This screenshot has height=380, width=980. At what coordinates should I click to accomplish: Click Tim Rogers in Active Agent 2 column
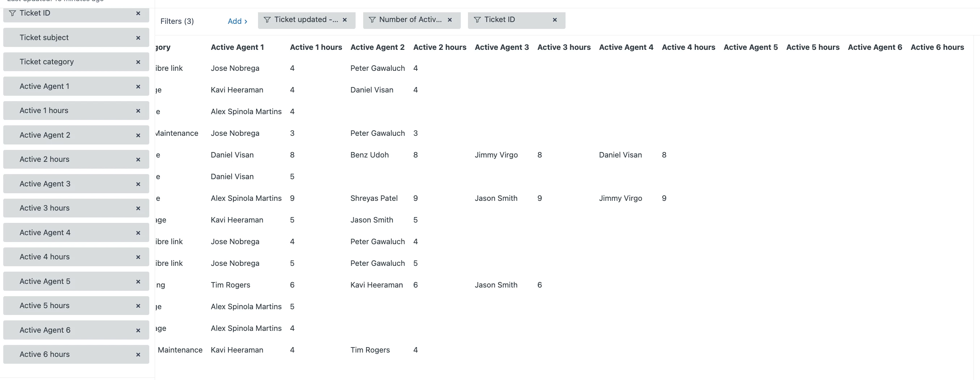coord(370,350)
